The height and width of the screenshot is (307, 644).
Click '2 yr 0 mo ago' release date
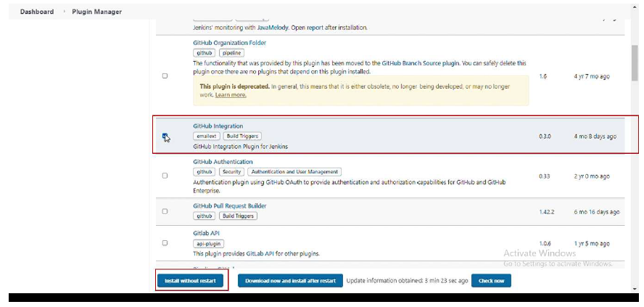coord(592,176)
